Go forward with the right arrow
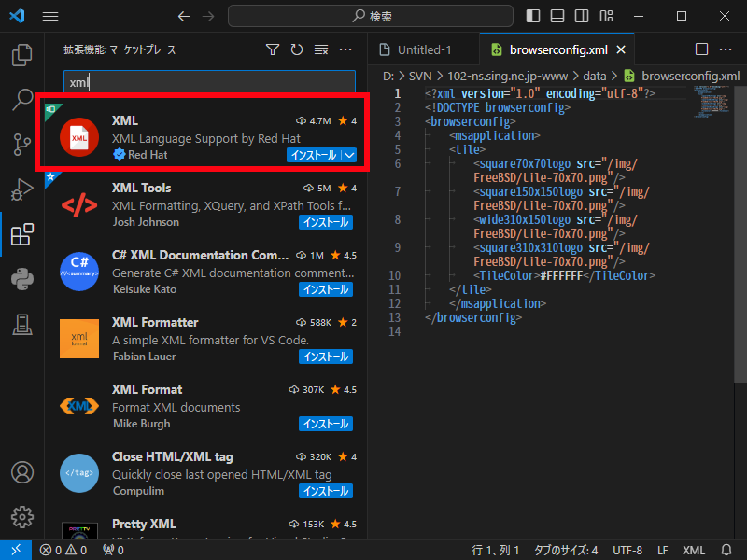 [208, 16]
